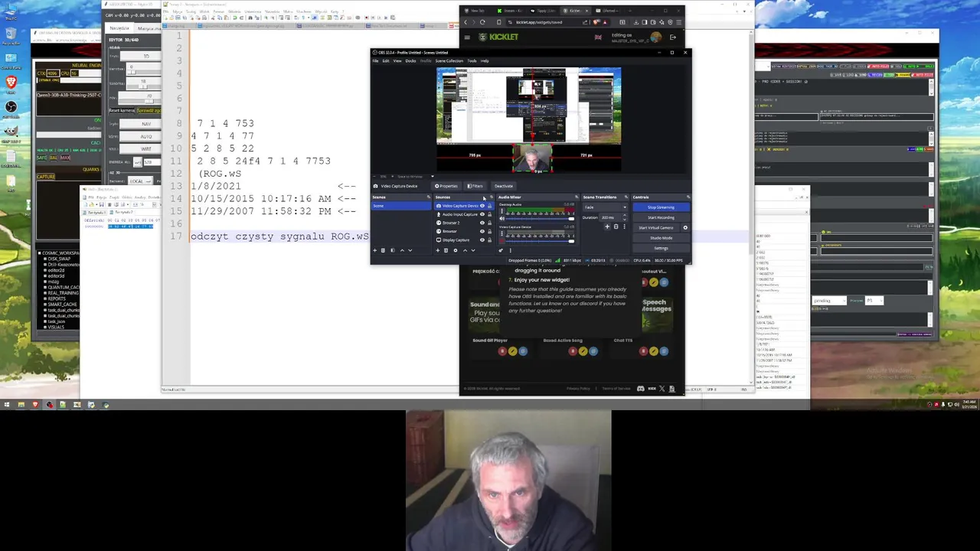Click yellow edit icon for Sound Gif Player

[513, 351]
